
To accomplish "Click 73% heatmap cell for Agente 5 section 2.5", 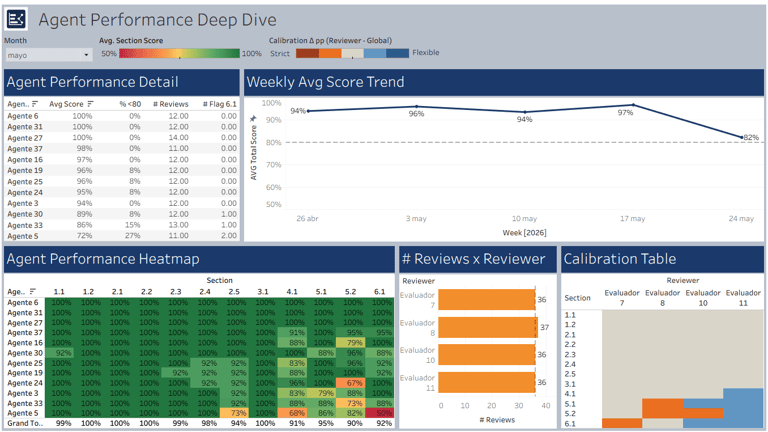I will [234, 413].
